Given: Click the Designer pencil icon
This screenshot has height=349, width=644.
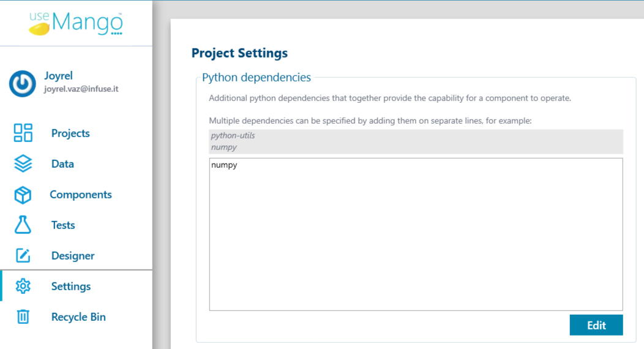Looking at the screenshot, I should pyautogui.click(x=23, y=255).
